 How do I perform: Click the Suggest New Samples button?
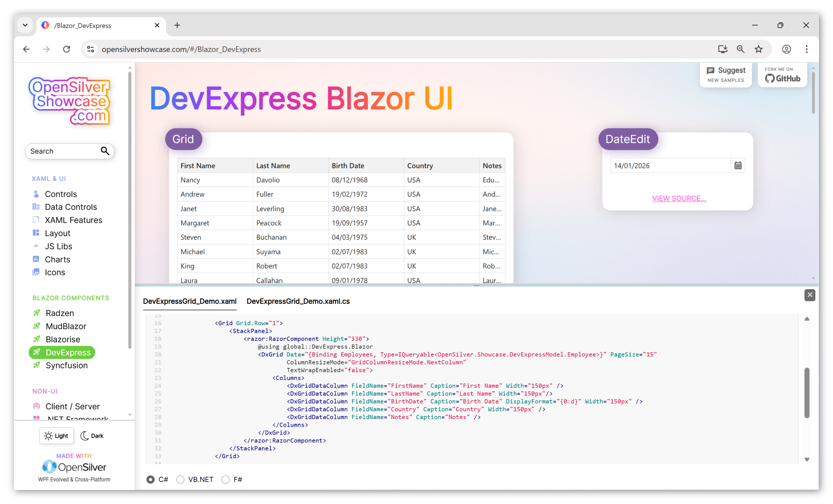click(726, 75)
